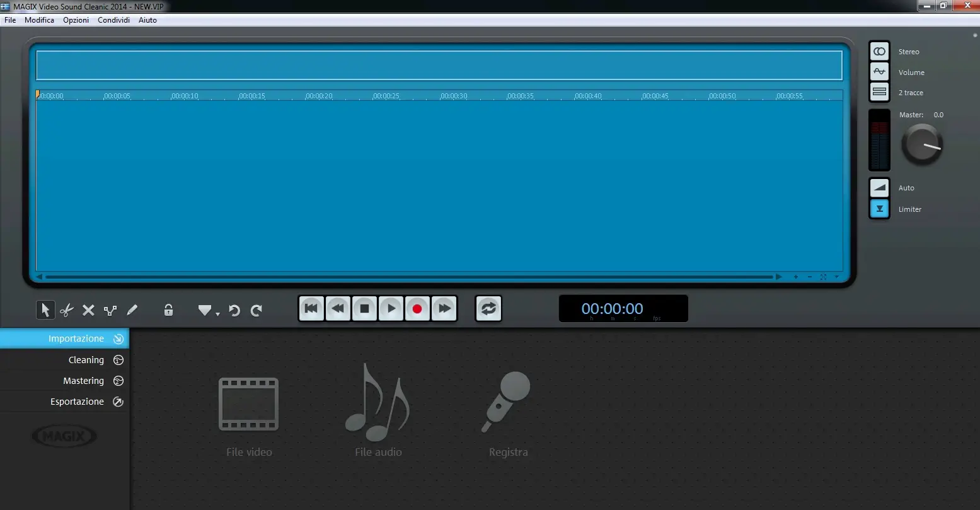Undo the last action
Image resolution: width=980 pixels, height=510 pixels.
(x=234, y=310)
